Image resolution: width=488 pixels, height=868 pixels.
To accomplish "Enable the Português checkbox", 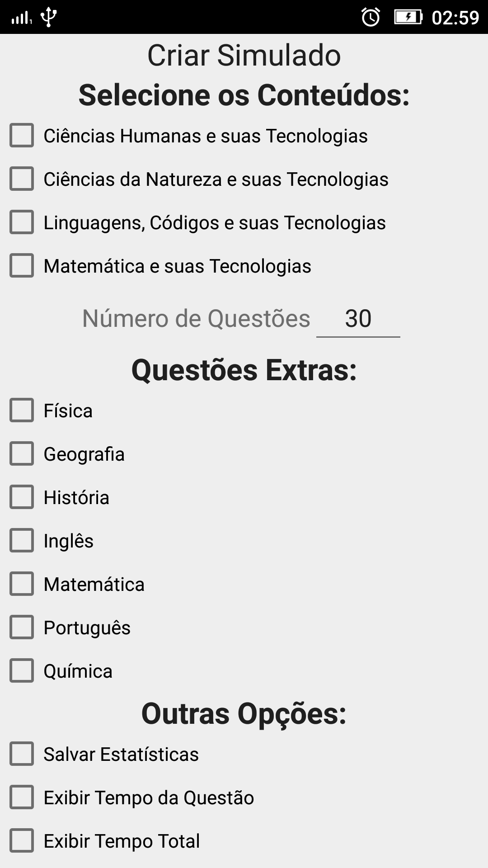I will pyautogui.click(x=22, y=627).
